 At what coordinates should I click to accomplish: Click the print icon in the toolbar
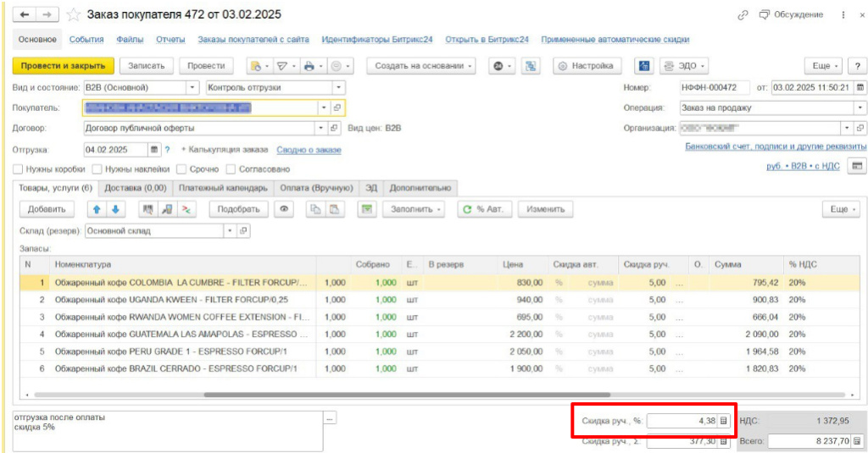point(309,66)
